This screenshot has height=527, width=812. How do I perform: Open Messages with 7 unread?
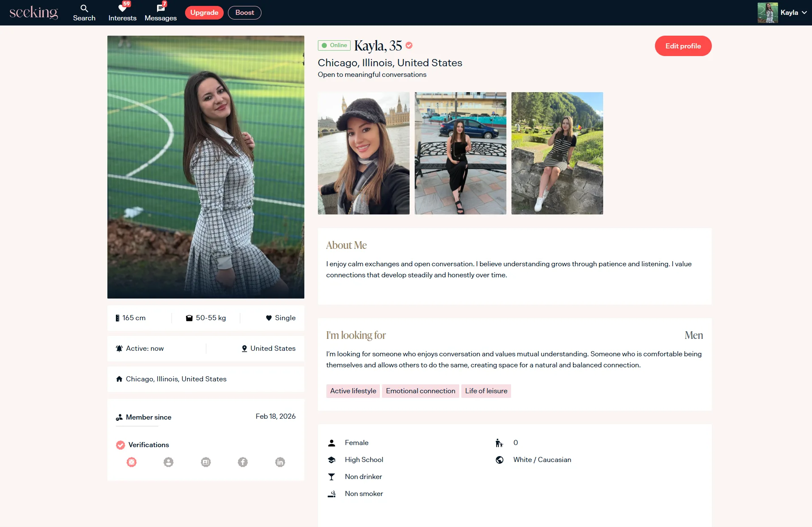coord(160,13)
